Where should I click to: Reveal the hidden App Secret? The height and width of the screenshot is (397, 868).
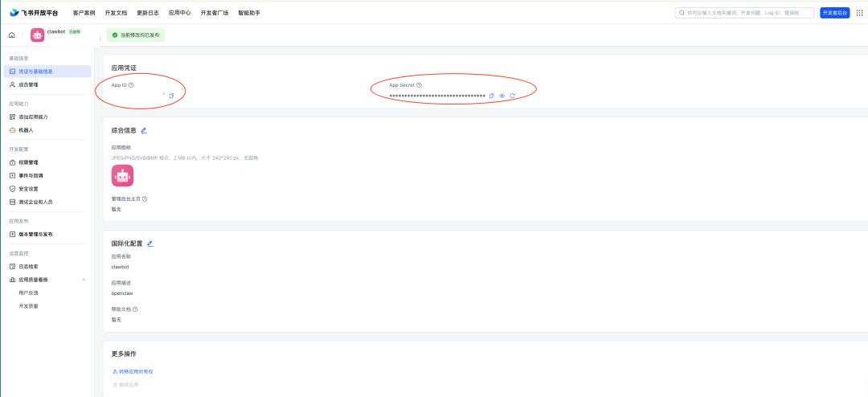pyautogui.click(x=502, y=96)
